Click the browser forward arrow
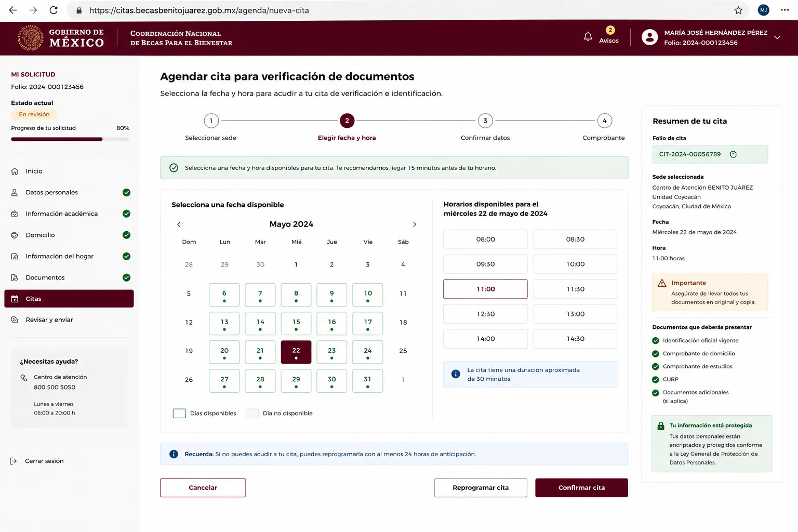 [33, 10]
